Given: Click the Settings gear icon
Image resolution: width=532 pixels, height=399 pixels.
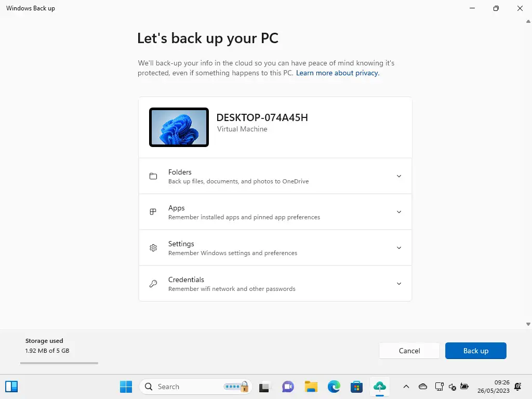Looking at the screenshot, I should coord(153,248).
